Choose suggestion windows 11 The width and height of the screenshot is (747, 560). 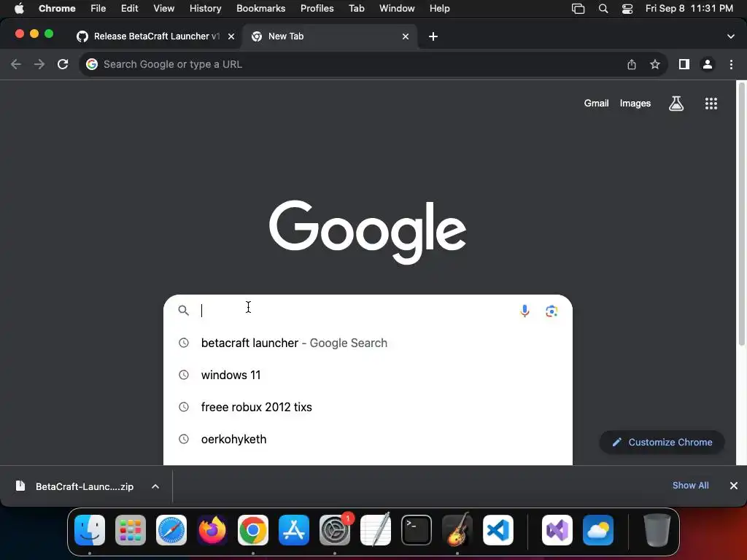point(368,375)
